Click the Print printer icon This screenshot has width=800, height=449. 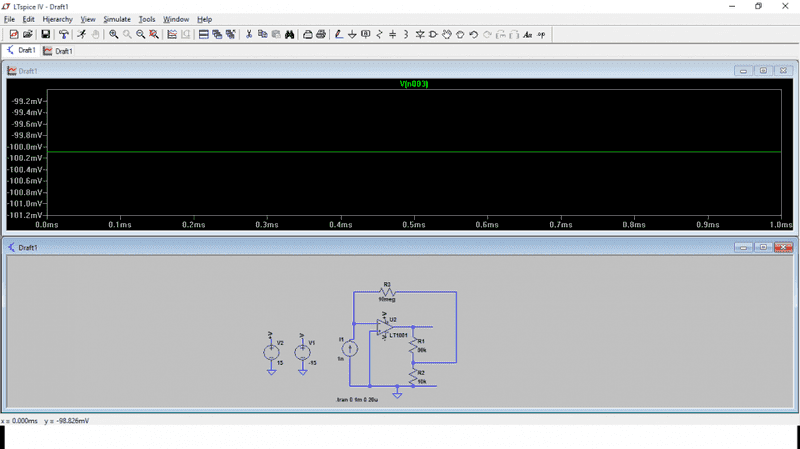pos(321,34)
